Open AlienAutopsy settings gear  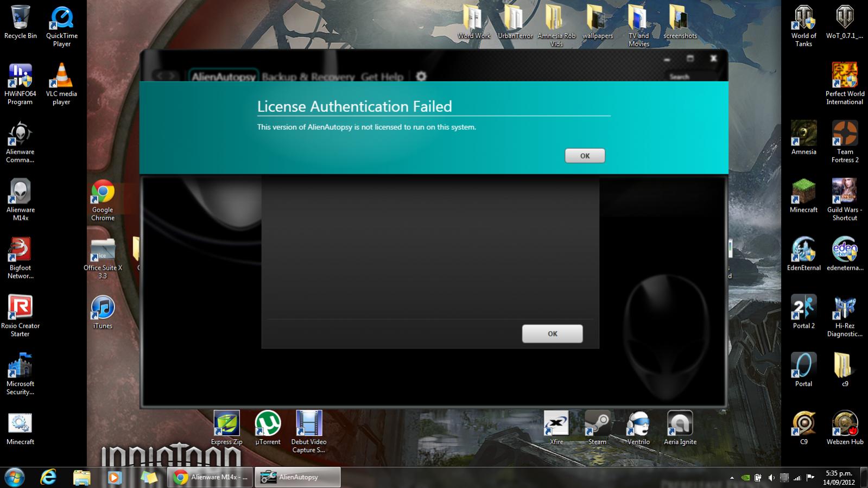[421, 77]
